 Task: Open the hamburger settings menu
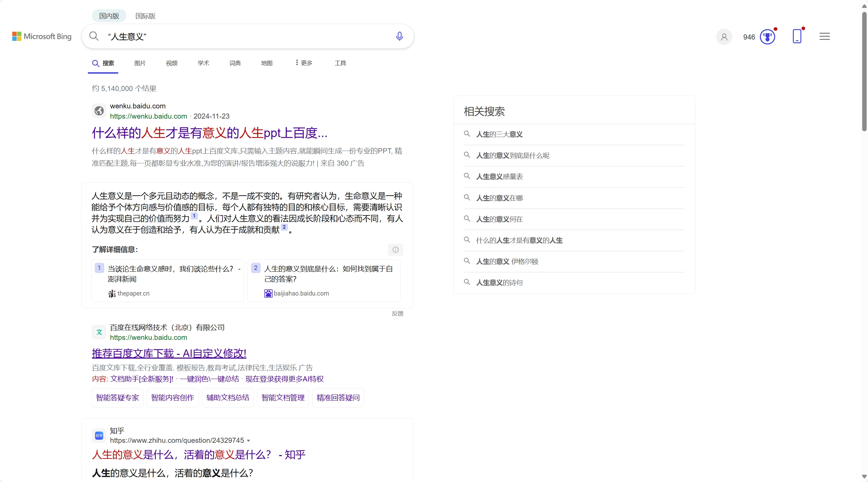click(x=825, y=36)
